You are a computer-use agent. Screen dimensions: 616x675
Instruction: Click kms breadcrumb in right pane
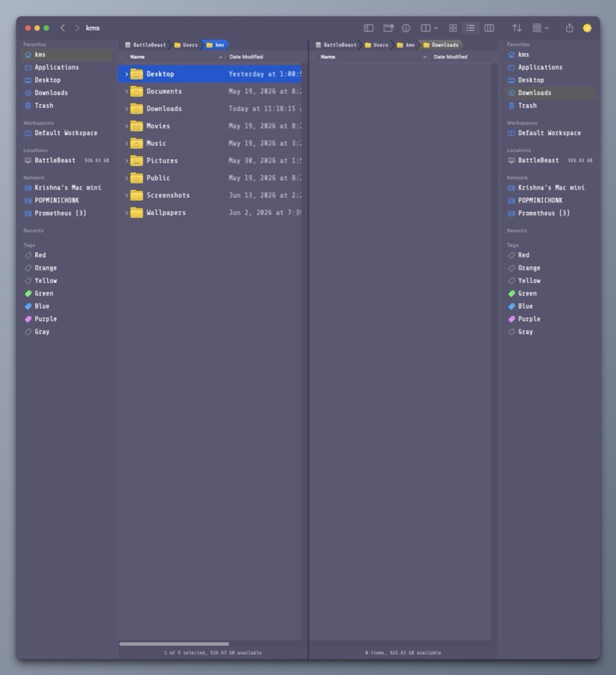tap(406, 45)
